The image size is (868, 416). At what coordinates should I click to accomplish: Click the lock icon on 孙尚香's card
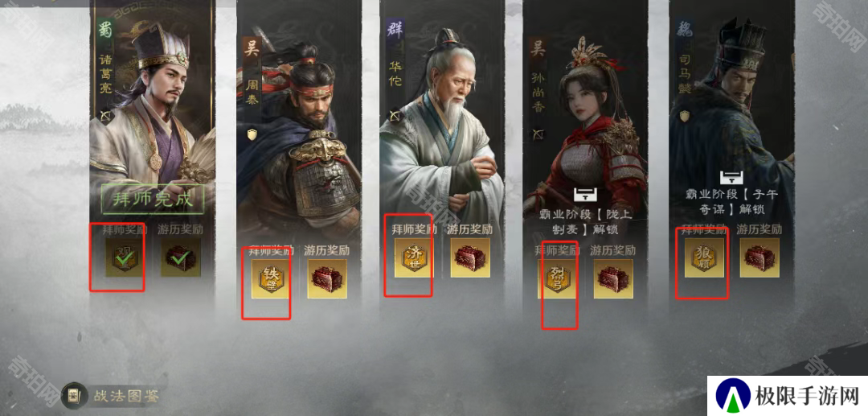584,195
